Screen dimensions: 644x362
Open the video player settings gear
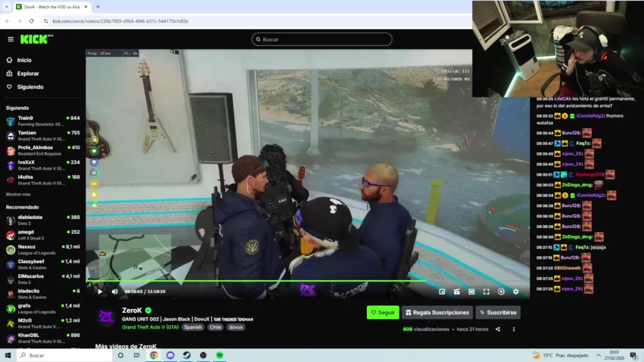point(516,292)
